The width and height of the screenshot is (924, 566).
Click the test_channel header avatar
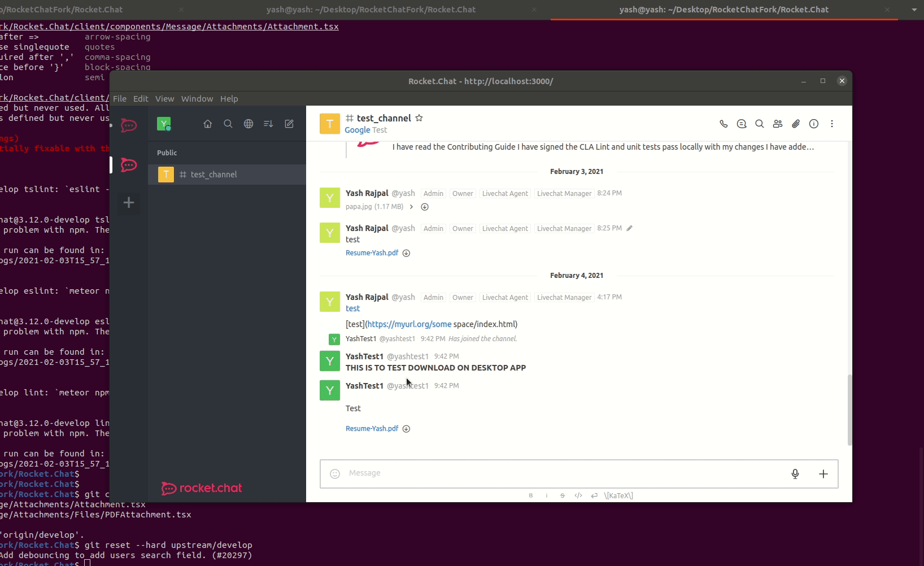point(330,124)
